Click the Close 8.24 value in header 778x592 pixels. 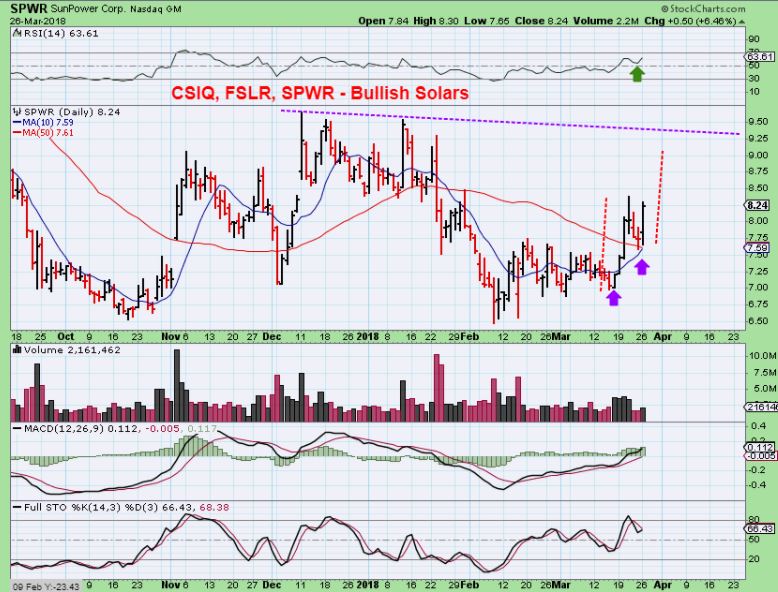pos(540,21)
